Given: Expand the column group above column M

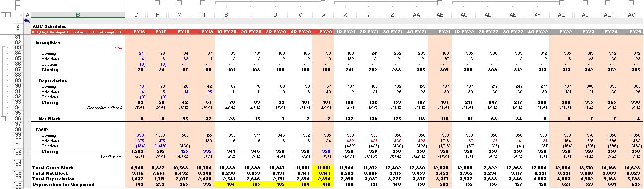Looking at the screenshot, I should click(179, 3).
